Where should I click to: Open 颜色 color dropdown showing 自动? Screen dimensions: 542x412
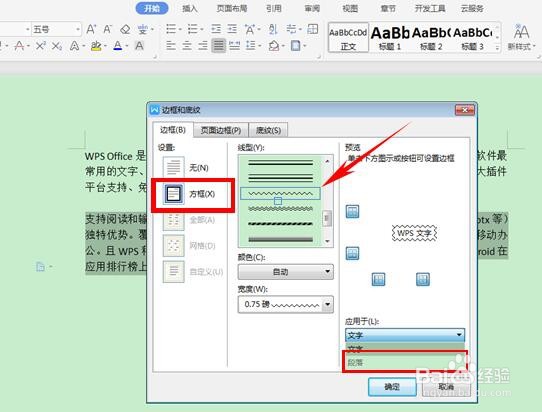286,272
